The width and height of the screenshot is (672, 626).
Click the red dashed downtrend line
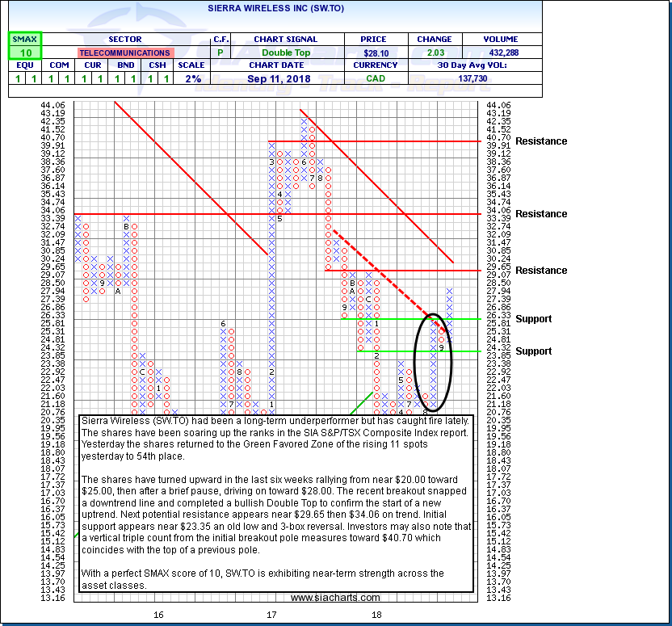(380, 271)
